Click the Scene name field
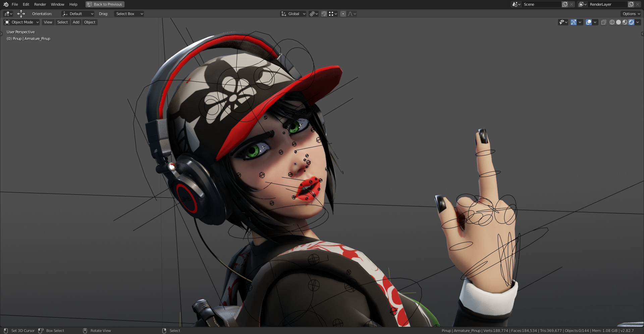This screenshot has width=644, height=334. [541, 4]
